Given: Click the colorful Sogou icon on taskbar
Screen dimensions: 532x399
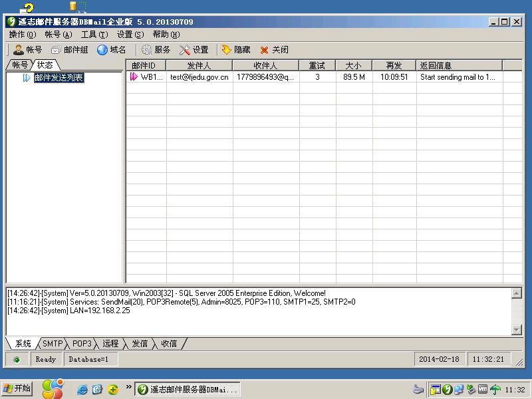Looking at the screenshot, I should coord(53,389).
